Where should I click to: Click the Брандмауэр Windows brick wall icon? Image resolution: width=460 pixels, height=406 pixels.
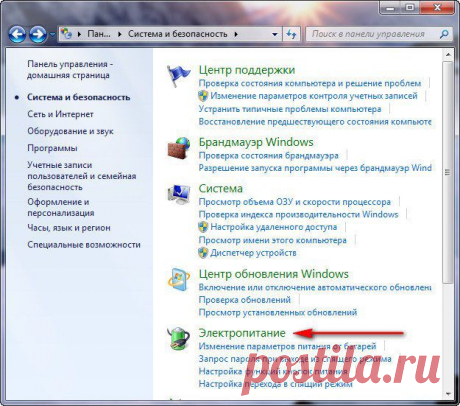coord(179,148)
